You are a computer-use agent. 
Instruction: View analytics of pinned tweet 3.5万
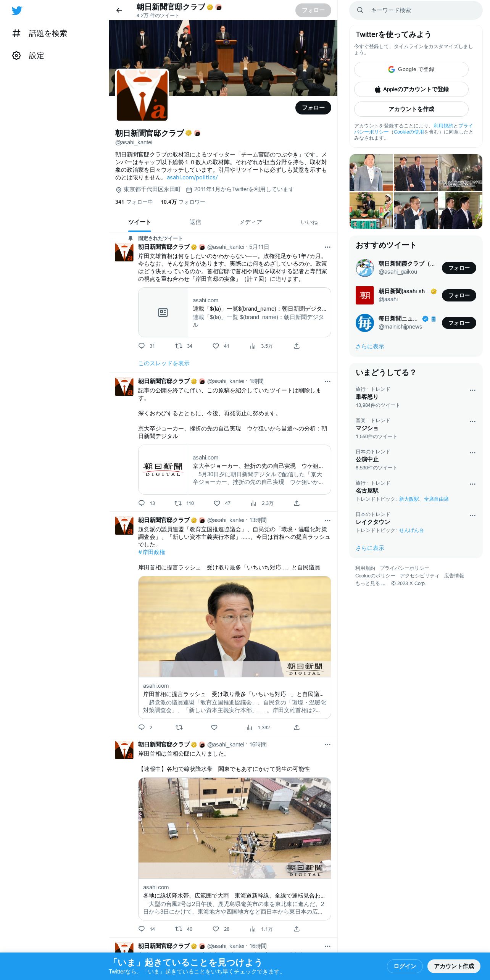pos(261,346)
